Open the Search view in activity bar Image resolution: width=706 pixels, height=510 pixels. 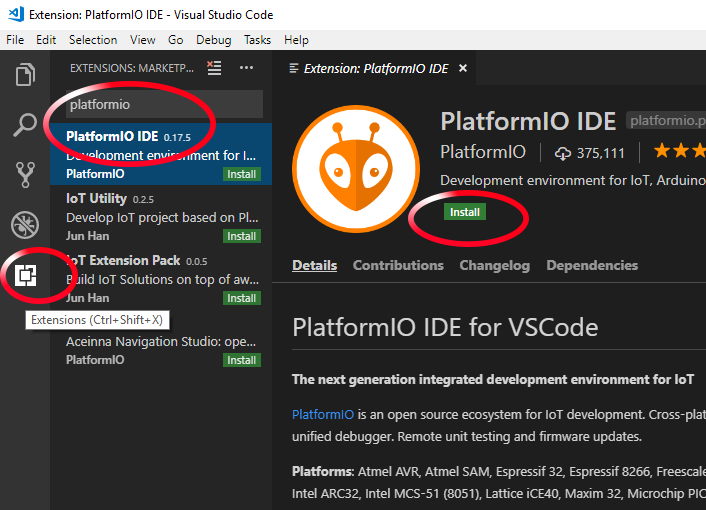[25, 124]
